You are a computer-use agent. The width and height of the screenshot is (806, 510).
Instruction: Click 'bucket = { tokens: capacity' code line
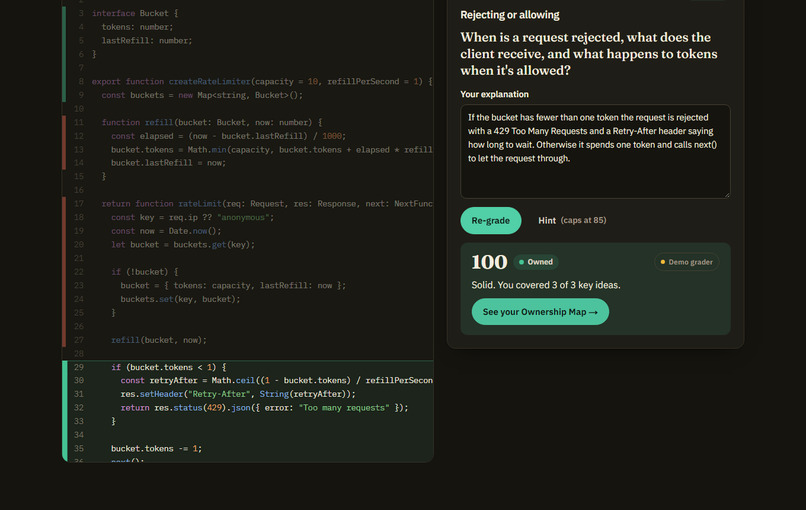(x=233, y=285)
